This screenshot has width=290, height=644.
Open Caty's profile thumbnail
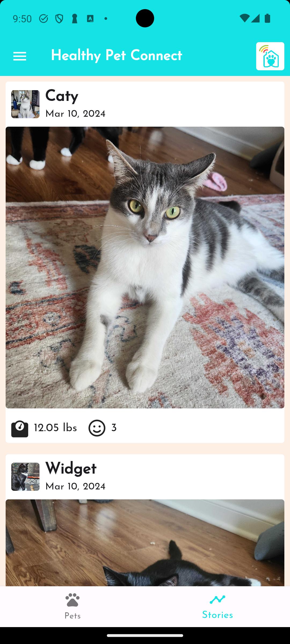(x=25, y=104)
